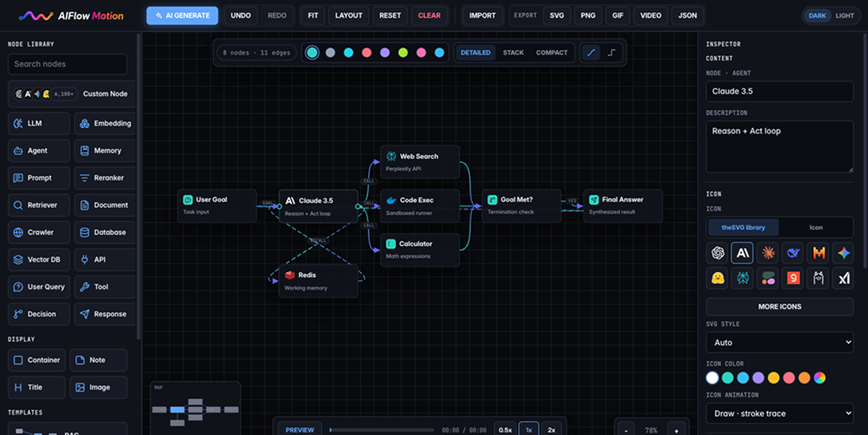Add a Container display element
The width and height of the screenshot is (868, 435).
[x=37, y=360]
